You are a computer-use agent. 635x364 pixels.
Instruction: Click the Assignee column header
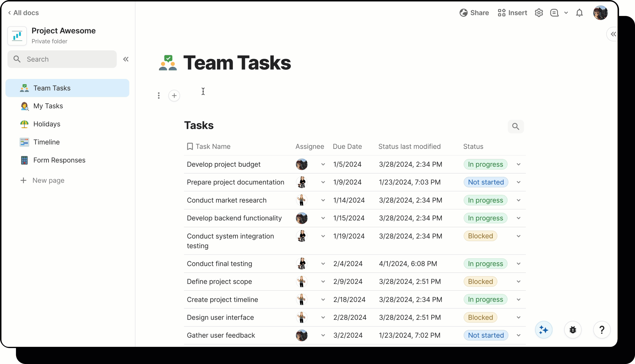pos(310,146)
